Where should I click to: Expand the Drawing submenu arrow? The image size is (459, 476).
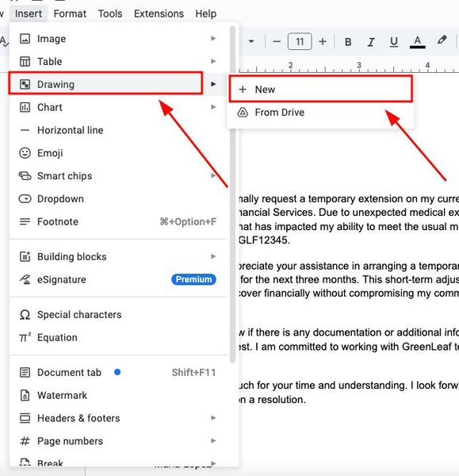[213, 84]
